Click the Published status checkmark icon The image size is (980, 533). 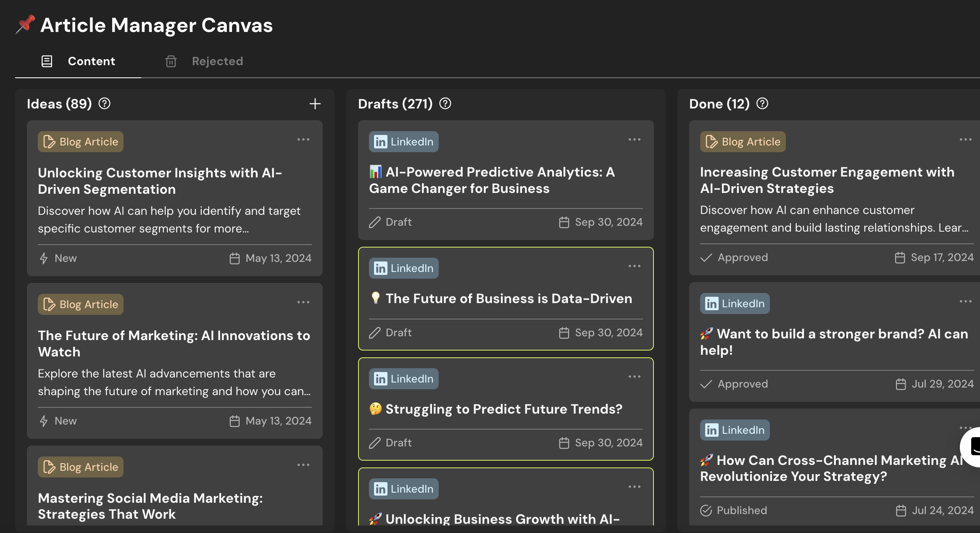[x=706, y=511]
